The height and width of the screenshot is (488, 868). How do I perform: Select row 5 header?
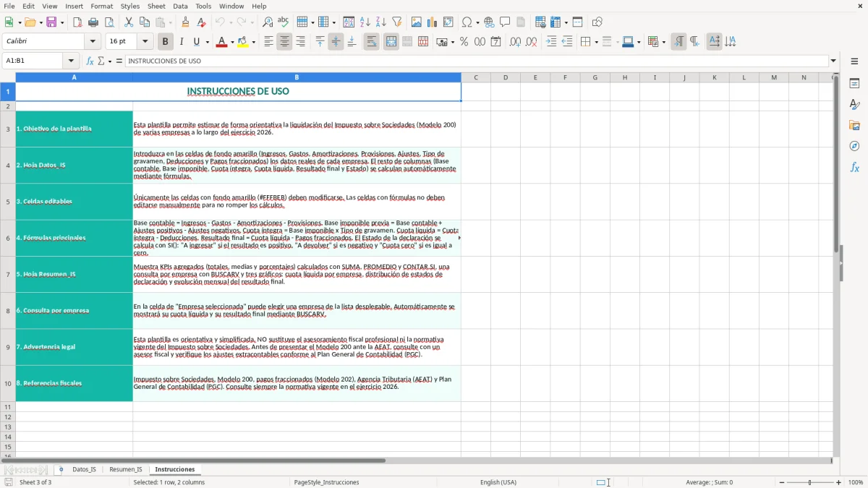tap(8, 202)
